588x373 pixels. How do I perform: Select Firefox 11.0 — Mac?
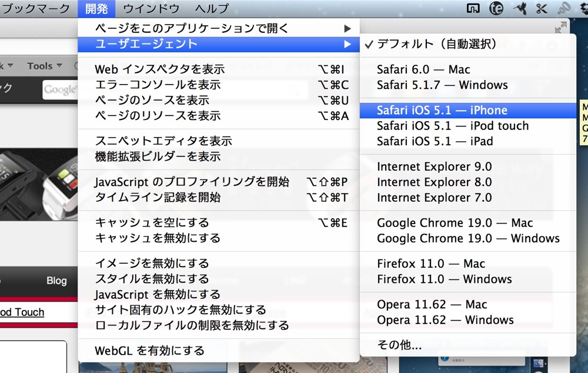pyautogui.click(x=468, y=264)
